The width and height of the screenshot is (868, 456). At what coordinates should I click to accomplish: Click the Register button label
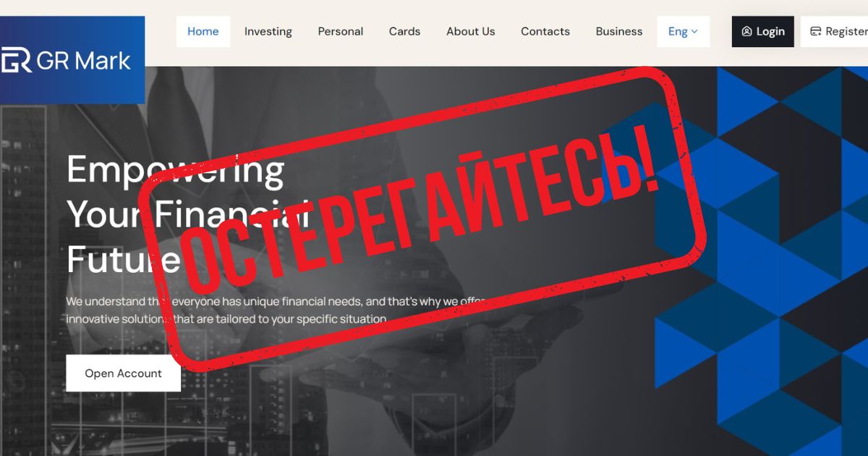click(846, 32)
